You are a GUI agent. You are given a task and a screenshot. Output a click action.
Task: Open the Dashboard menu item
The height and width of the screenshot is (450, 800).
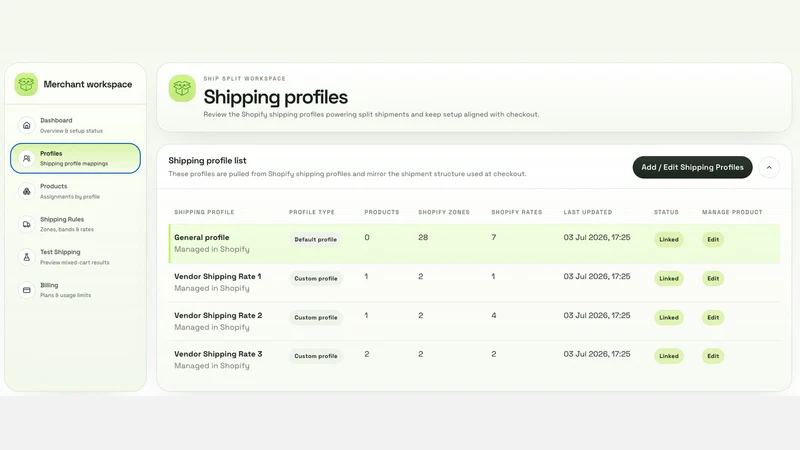coord(76,126)
